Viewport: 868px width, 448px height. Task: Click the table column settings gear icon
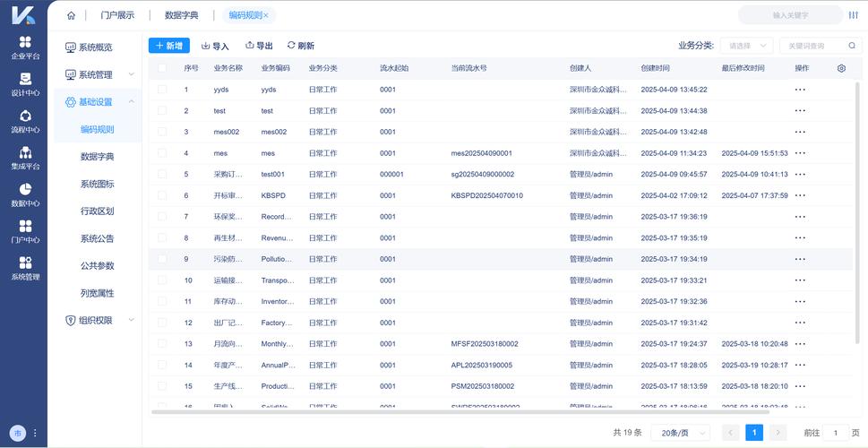pyautogui.click(x=841, y=68)
